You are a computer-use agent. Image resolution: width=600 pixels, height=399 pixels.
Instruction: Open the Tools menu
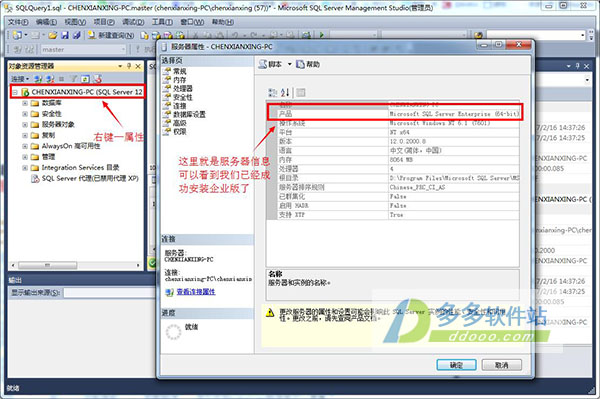tap(162, 22)
